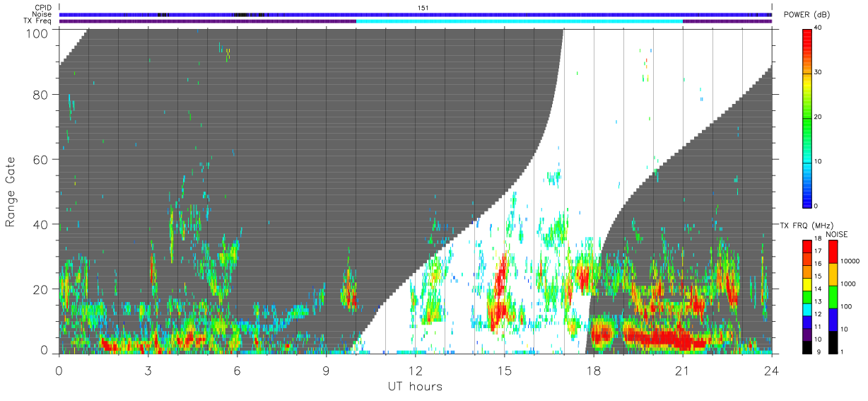
Task: Click power scale label '30'
Action: coord(819,73)
